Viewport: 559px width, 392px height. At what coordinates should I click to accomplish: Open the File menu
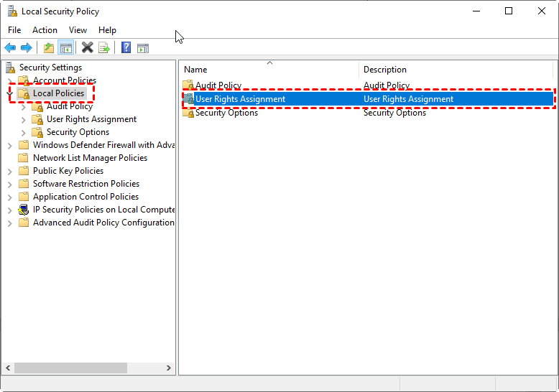coord(14,30)
